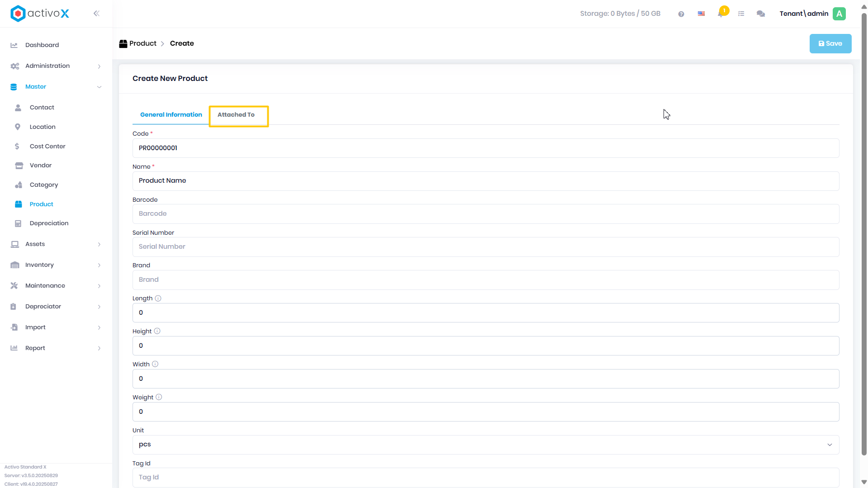Open Depreciation in the Master menu
The width and height of the screenshot is (868, 488).
tap(49, 223)
